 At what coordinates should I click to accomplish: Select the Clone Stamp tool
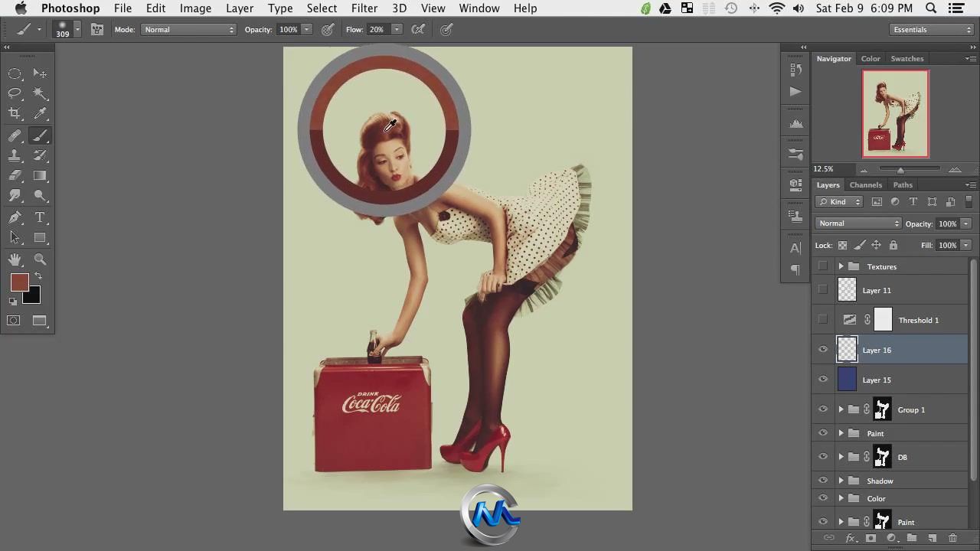tap(15, 155)
